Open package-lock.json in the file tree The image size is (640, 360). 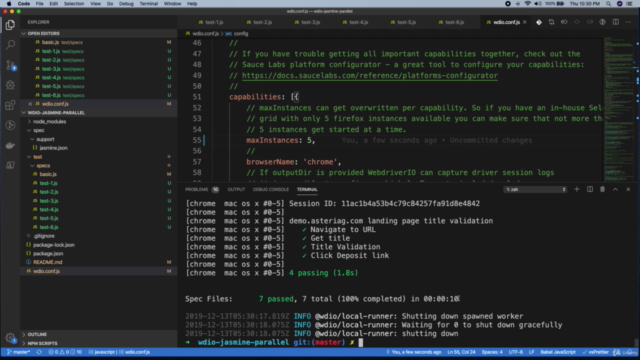tap(53, 245)
